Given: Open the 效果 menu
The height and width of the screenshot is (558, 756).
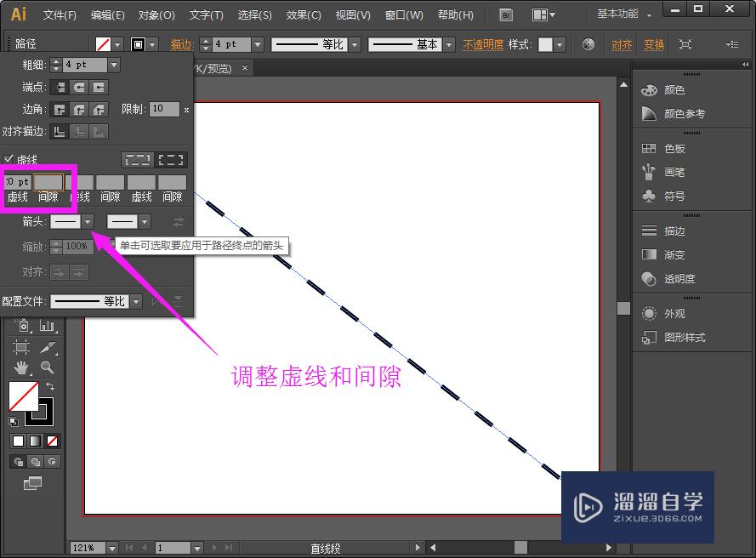Looking at the screenshot, I should tap(304, 15).
